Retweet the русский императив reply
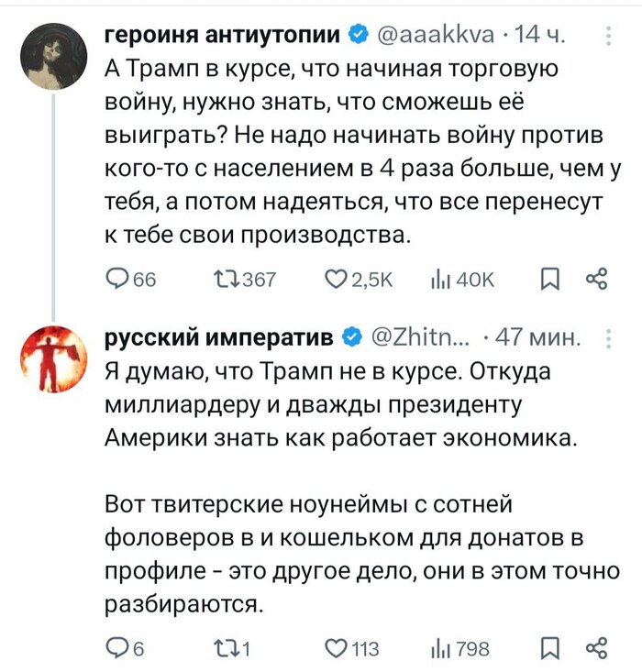Screen dimensions: 642x672 coord(224,649)
